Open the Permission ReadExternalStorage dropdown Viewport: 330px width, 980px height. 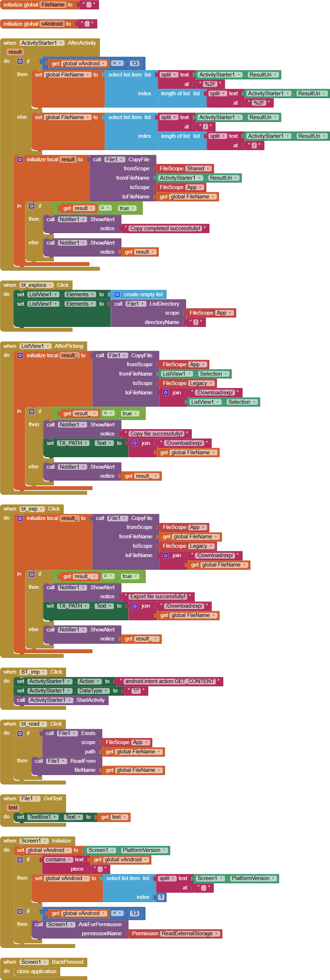216,933
